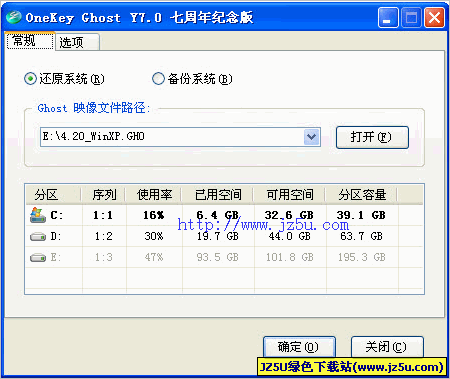Select the Windows system drive C: icon
The width and height of the screenshot is (450, 379).
(x=38, y=215)
